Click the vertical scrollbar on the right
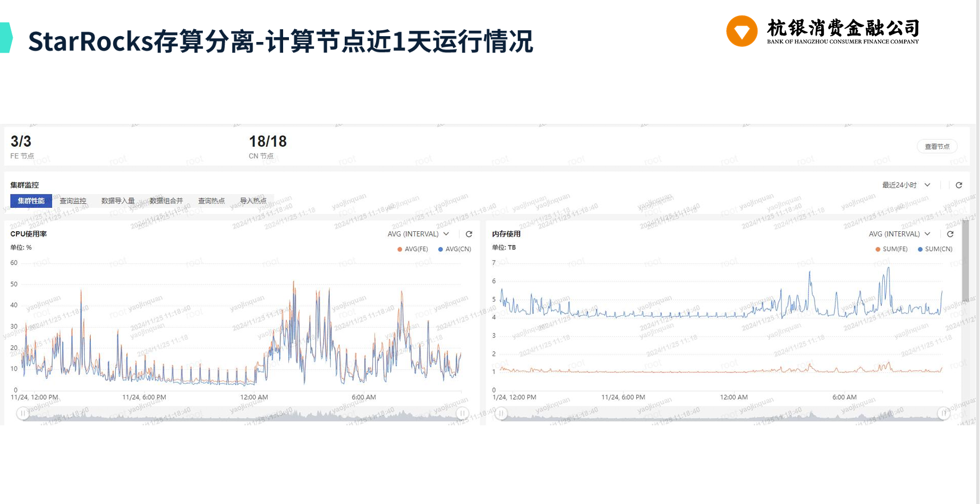Screen dimensions: 980x504 [x=965, y=262]
